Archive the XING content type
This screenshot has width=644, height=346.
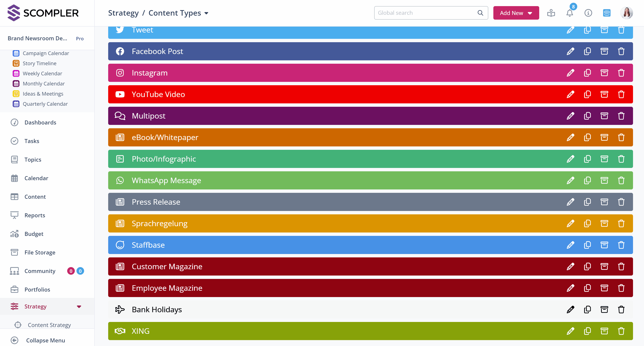pos(604,331)
